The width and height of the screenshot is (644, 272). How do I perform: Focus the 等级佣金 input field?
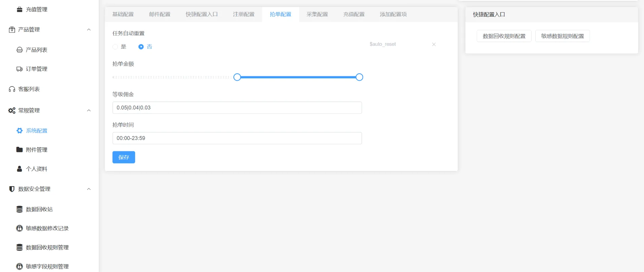click(237, 108)
